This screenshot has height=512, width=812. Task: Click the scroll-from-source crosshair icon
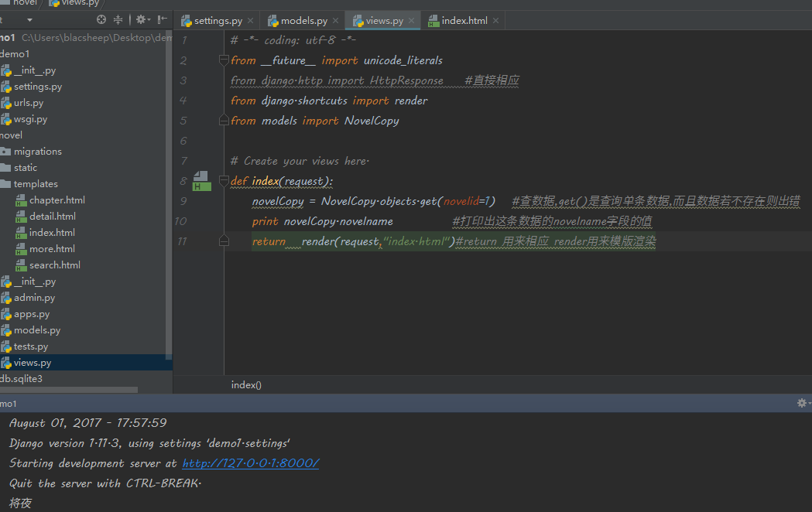[101, 19]
